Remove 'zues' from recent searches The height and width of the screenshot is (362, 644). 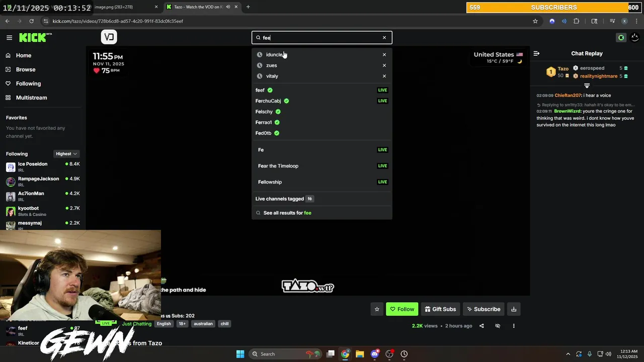coord(384,65)
